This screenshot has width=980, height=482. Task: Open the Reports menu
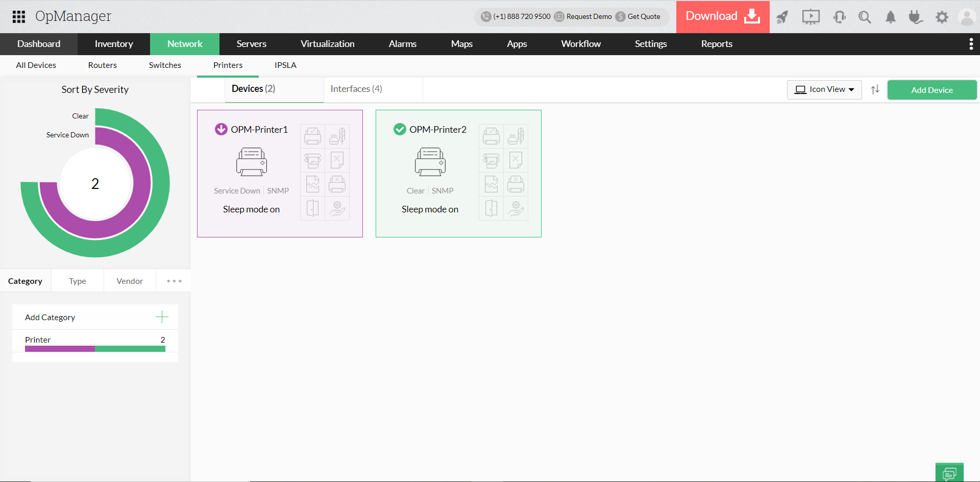point(717,44)
